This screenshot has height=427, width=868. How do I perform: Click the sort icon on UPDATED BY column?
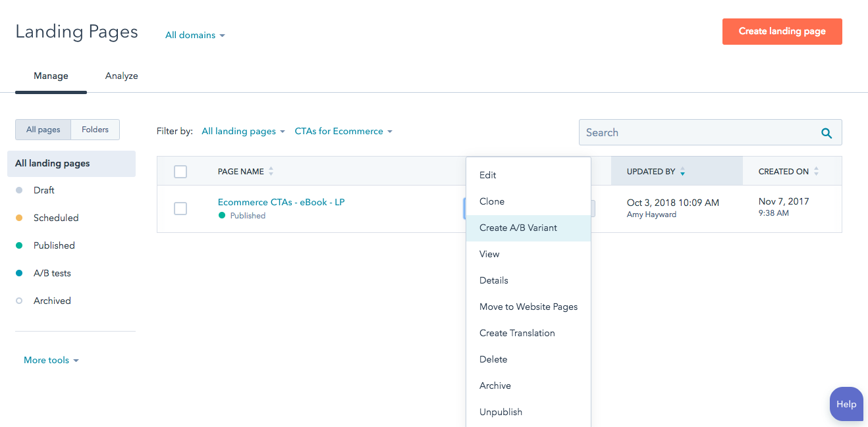click(683, 171)
